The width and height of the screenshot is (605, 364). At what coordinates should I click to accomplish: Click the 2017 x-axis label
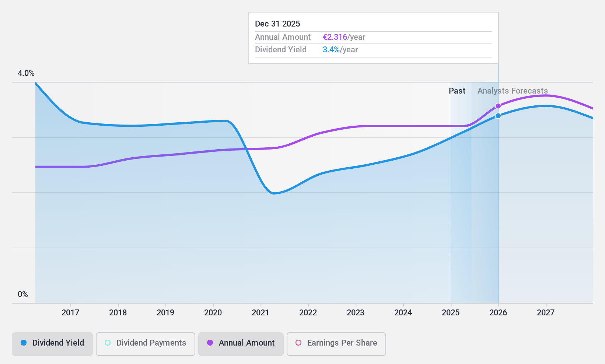pyautogui.click(x=70, y=313)
